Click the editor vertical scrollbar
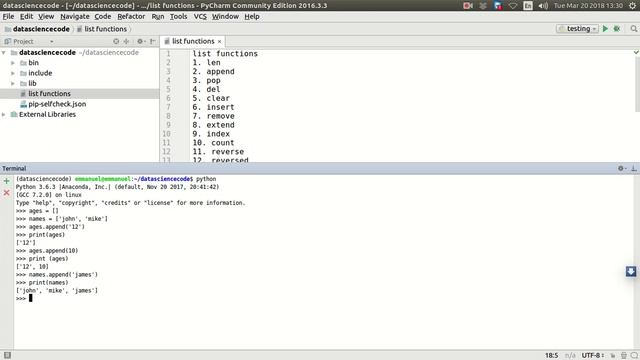This screenshot has height=360, width=640. (x=637, y=84)
